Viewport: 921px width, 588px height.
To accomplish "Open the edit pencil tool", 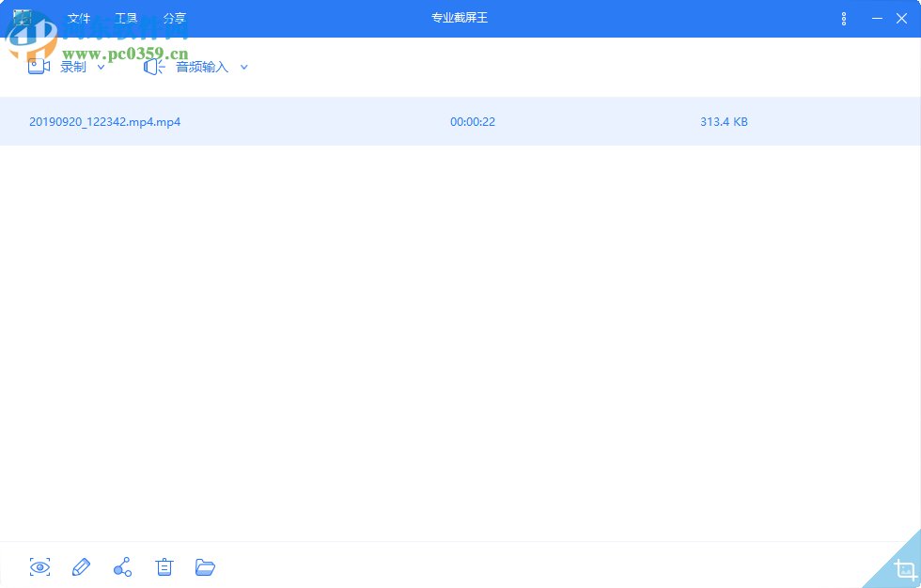I will pyautogui.click(x=81, y=567).
